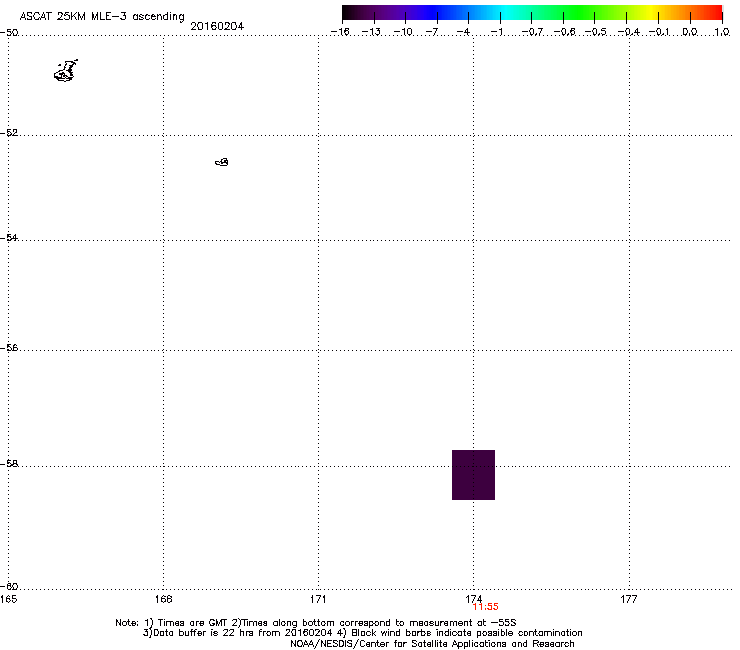This screenshot has width=740, height=650.
Task: Click the latitude label '-60'
Action: coord(9,586)
